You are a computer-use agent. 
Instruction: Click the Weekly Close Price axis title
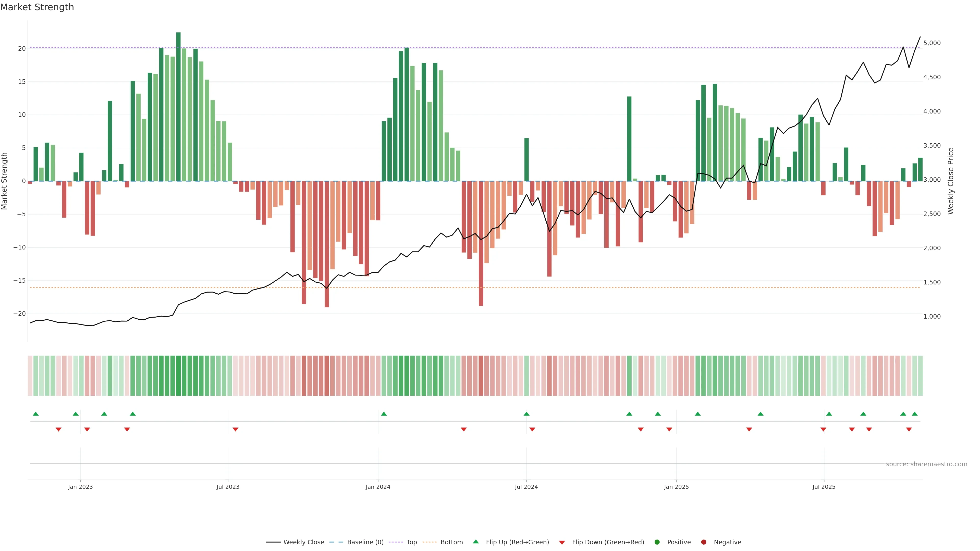pos(951,181)
